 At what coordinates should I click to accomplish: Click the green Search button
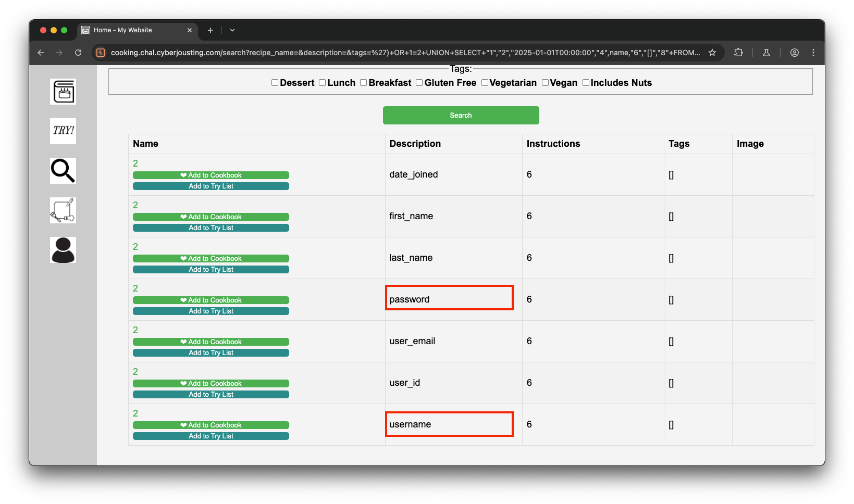pyautogui.click(x=461, y=116)
